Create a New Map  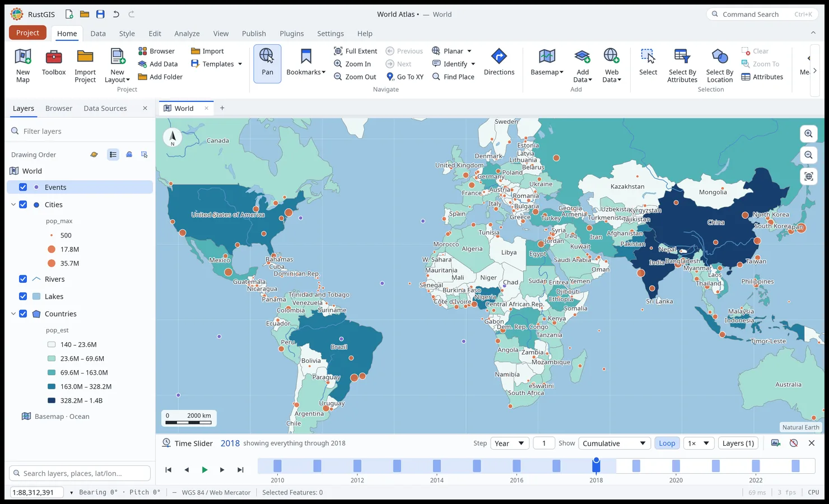(x=23, y=66)
